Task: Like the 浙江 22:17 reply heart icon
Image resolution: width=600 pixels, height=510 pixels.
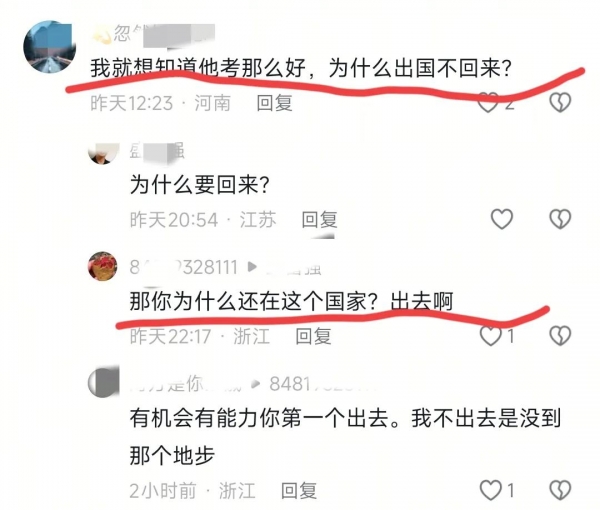Action: point(491,336)
